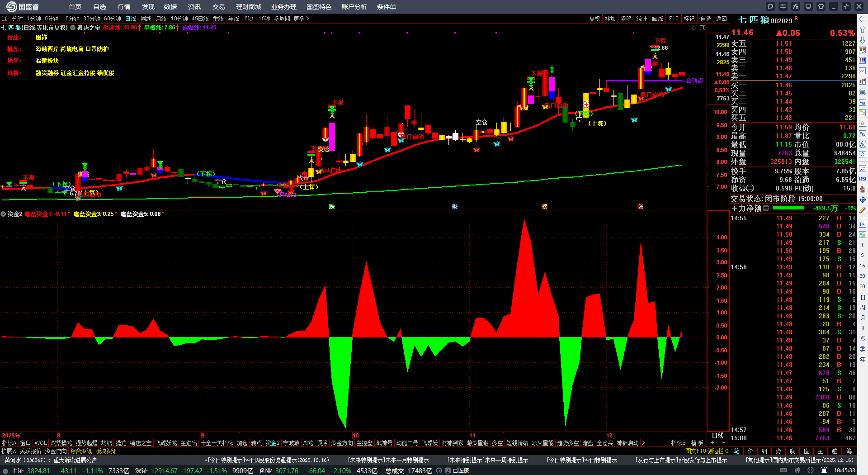Click the crosshair target icon in status bar

(811, 470)
